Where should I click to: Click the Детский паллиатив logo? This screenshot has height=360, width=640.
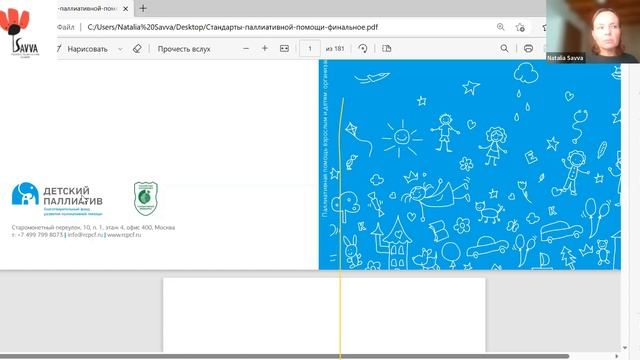click(x=57, y=199)
